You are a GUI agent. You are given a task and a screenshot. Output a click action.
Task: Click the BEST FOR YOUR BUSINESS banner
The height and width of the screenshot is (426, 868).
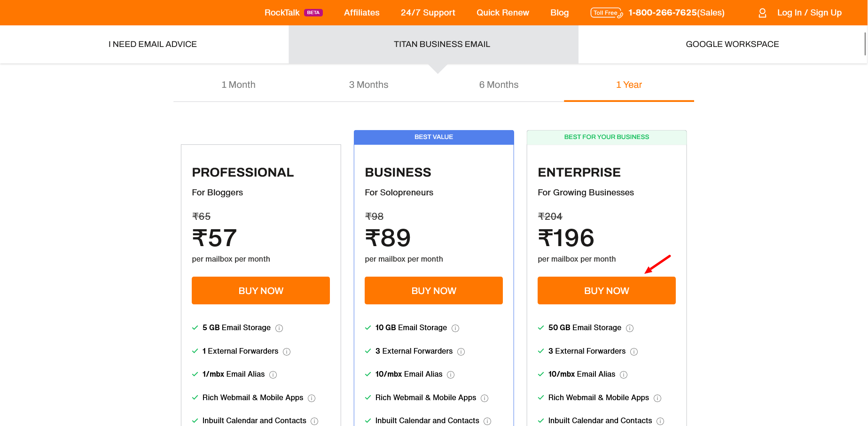coord(607,137)
